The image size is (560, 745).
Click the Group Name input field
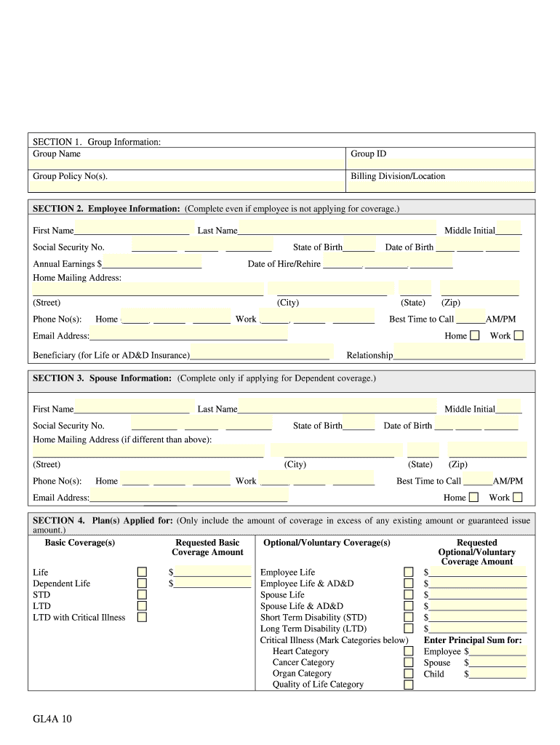click(x=188, y=164)
